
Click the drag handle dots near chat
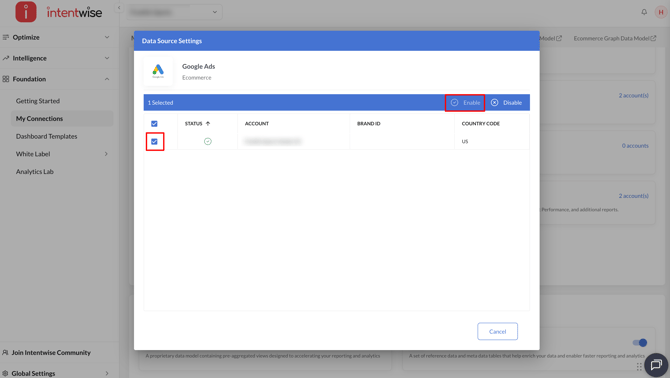[639, 366]
